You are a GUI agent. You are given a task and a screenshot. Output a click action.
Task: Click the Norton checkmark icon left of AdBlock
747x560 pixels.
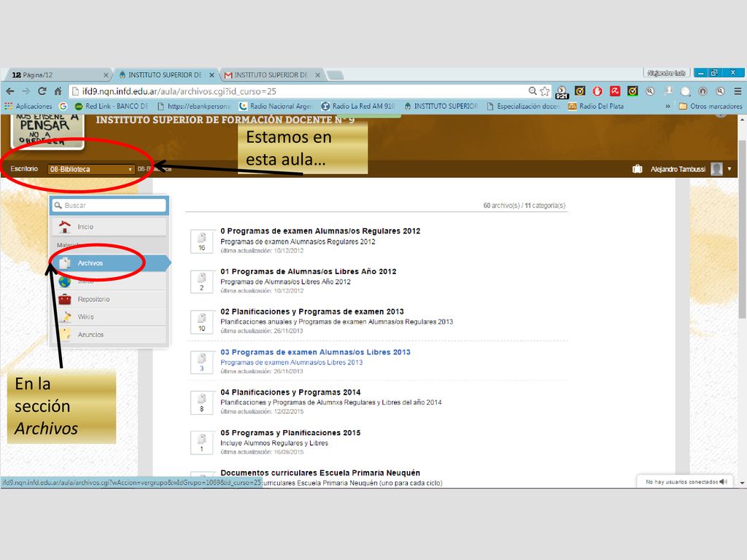tap(580, 91)
